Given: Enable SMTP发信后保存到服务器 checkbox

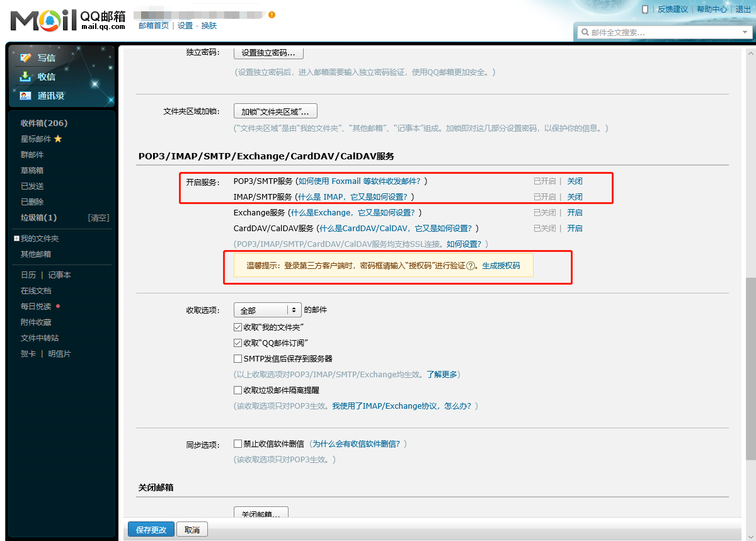Looking at the screenshot, I should pyautogui.click(x=238, y=359).
